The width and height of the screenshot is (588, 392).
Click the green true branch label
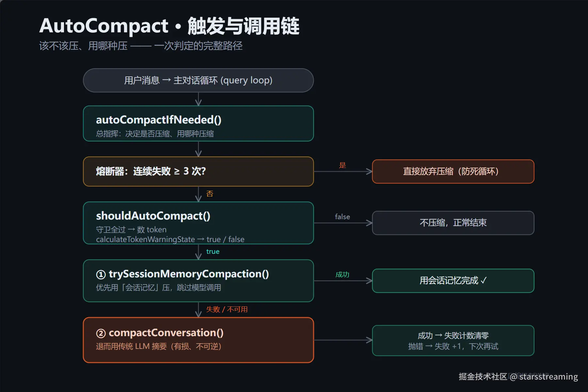coord(213,252)
